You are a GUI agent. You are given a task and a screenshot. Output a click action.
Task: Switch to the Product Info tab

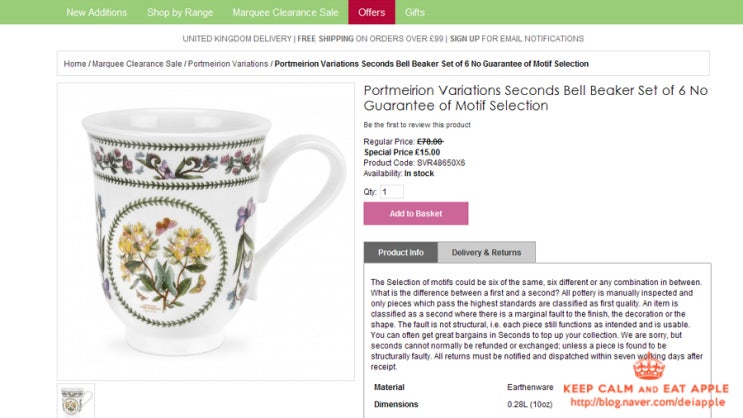[x=401, y=252]
